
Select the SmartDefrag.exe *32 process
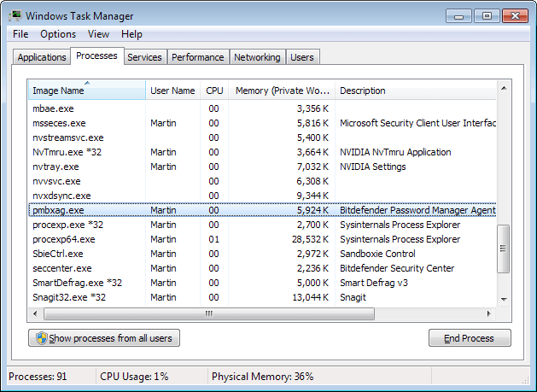point(262,283)
